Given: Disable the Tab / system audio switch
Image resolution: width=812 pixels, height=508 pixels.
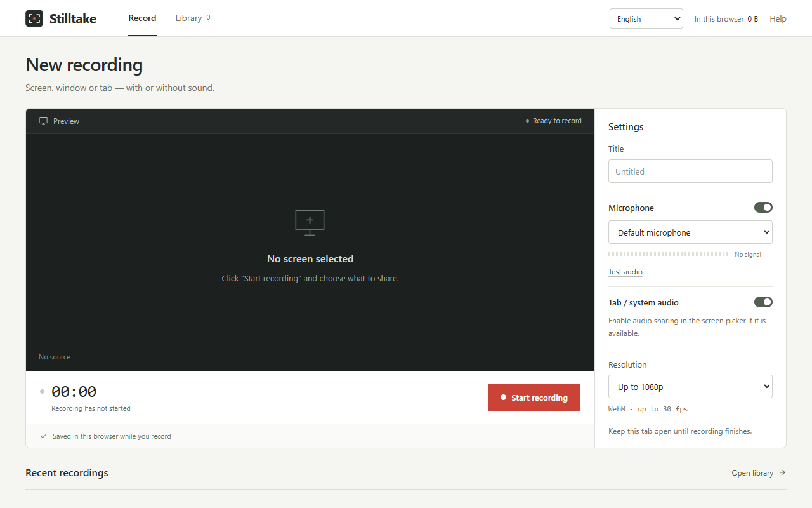Looking at the screenshot, I should click(763, 302).
